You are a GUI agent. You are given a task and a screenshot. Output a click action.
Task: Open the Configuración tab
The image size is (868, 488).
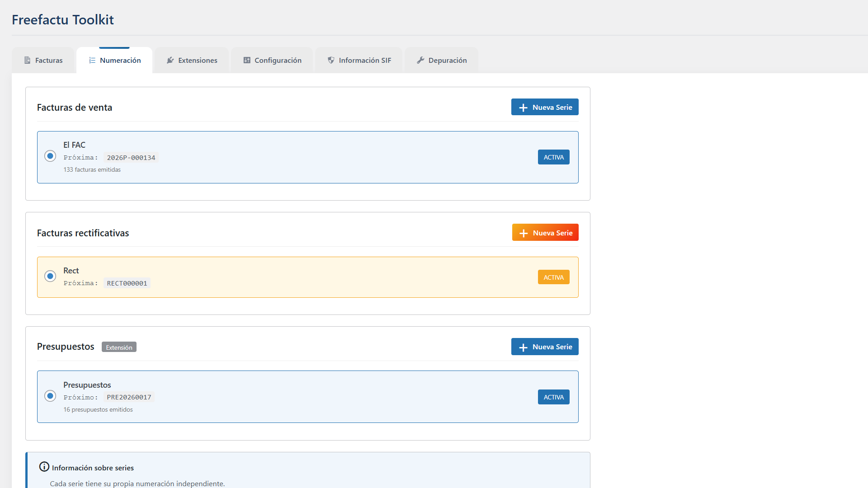coord(272,60)
